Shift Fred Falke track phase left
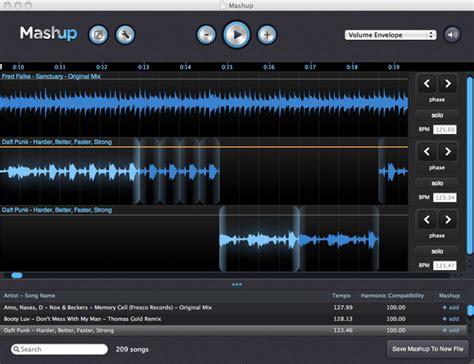The width and height of the screenshot is (474, 364). [427, 83]
